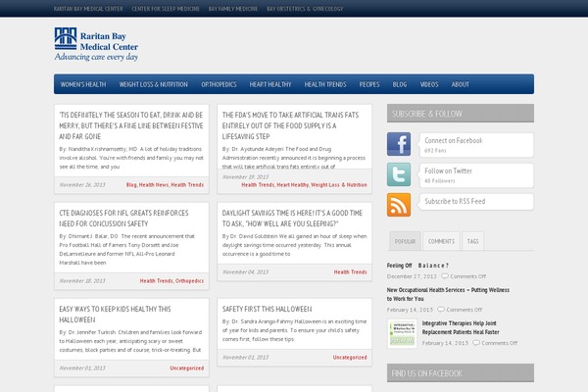Screen dimensions: 588x392
Task: Click Weight Loss & Nutrition tag on FDA article
Action: (x=339, y=185)
